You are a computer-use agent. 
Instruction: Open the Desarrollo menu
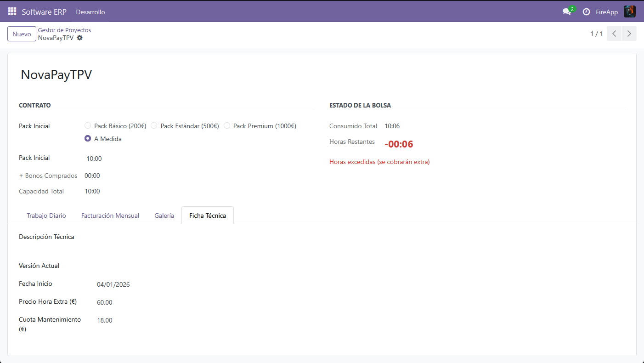[x=90, y=12]
